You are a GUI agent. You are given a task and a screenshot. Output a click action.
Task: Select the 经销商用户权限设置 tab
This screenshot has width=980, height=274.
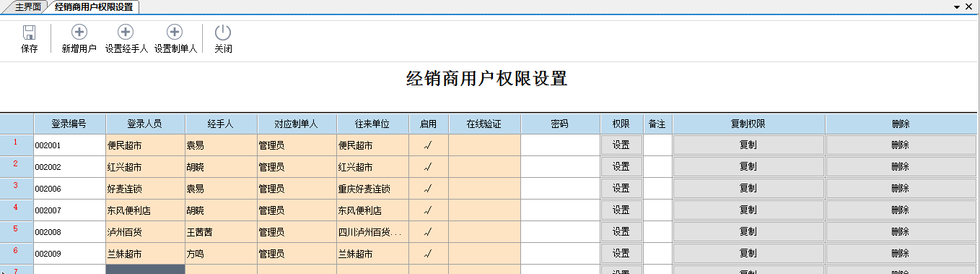click(93, 7)
